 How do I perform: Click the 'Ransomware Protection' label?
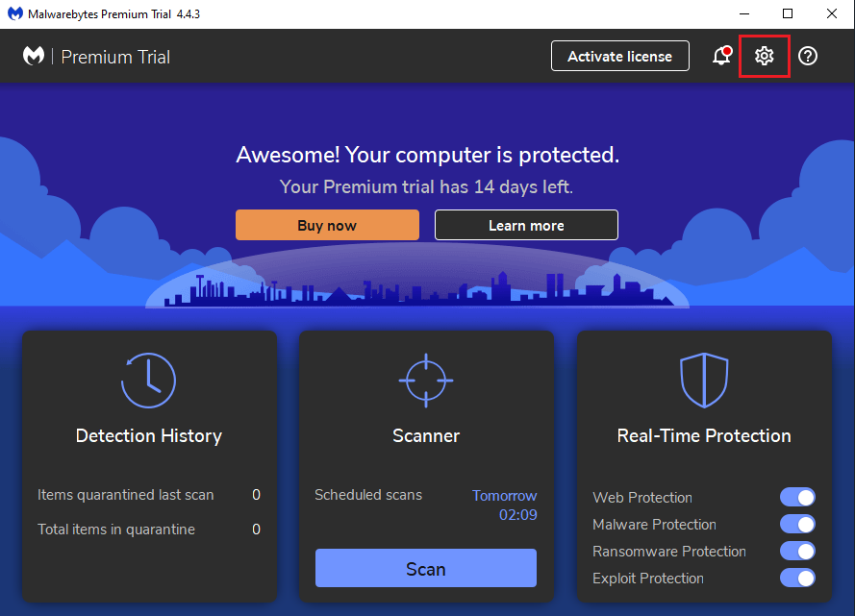(669, 552)
